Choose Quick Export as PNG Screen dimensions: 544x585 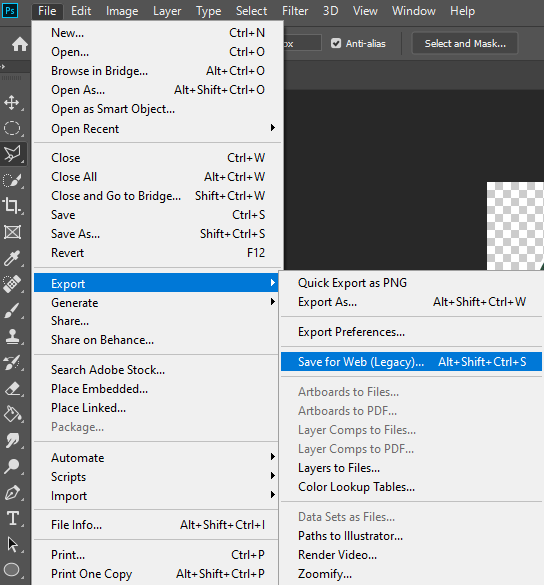tap(411, 283)
